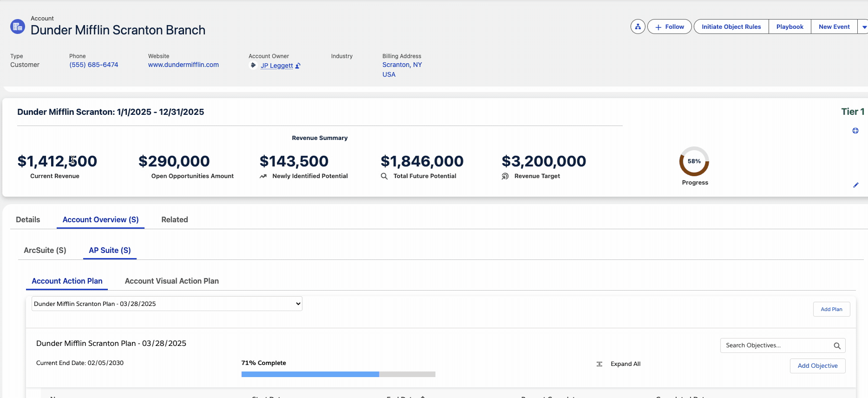Click the Add Objective button
The width and height of the screenshot is (868, 398).
click(x=817, y=366)
